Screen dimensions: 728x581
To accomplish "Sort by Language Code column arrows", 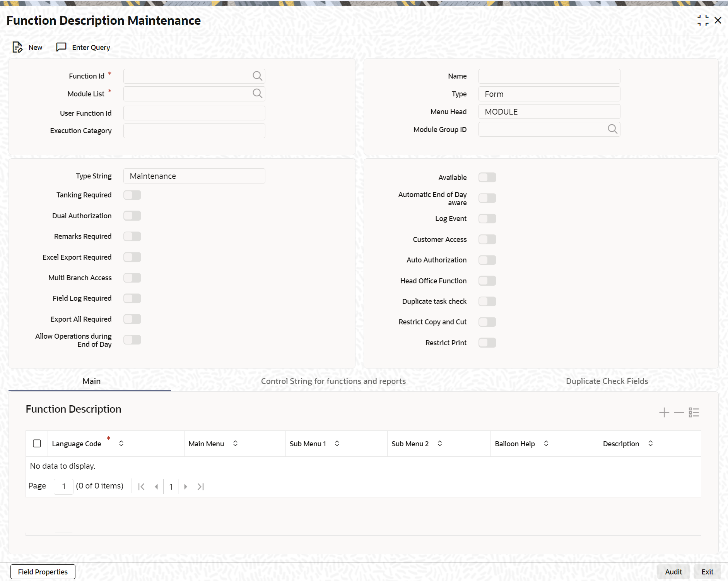I will pyautogui.click(x=121, y=444).
